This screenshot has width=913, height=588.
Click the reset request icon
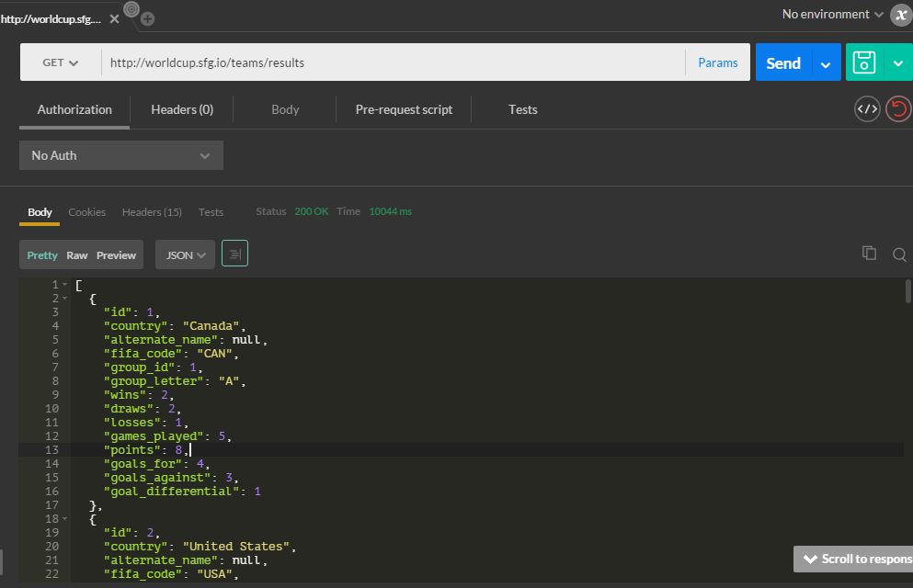pos(897,109)
